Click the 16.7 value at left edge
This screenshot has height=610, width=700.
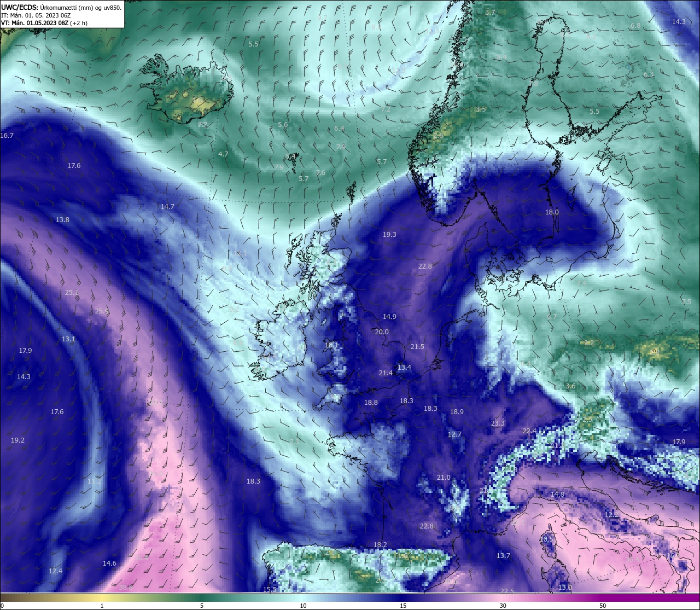click(7, 135)
